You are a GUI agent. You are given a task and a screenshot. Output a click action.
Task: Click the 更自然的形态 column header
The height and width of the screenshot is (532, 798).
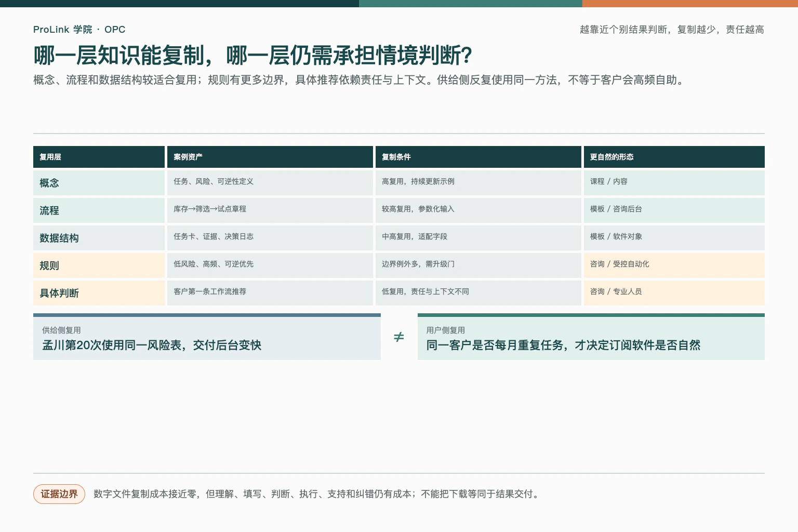(674, 157)
